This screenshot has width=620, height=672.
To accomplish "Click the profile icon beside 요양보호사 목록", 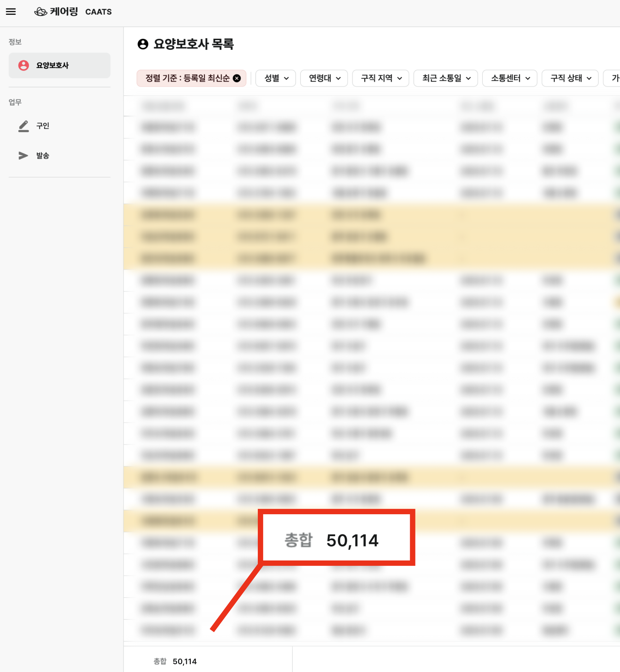I will click(143, 44).
